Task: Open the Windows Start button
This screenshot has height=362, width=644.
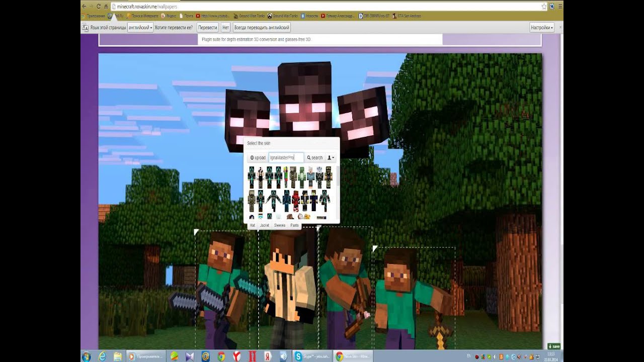Action: [x=86, y=356]
